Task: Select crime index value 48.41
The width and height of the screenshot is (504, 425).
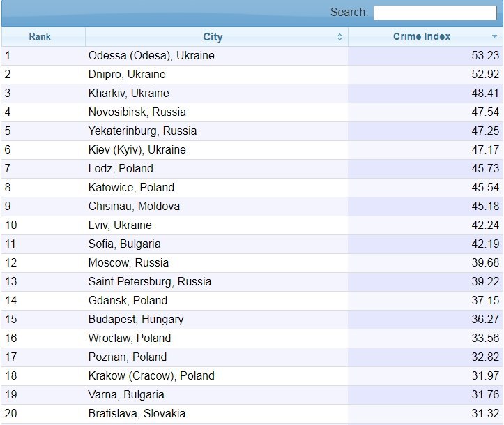Action: point(485,94)
